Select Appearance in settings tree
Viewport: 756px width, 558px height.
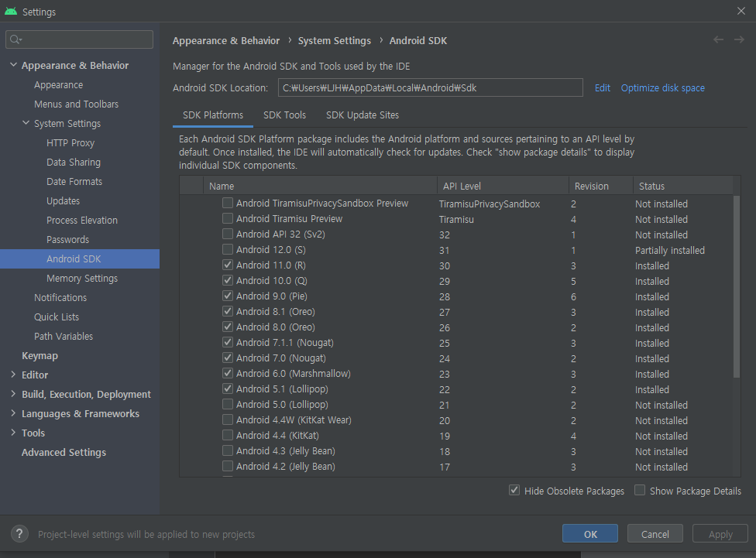point(58,85)
